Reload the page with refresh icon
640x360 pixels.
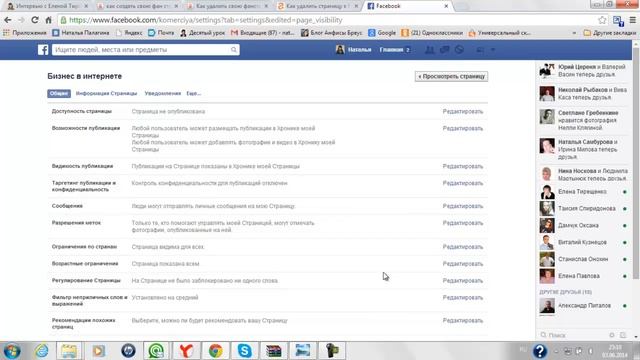coord(35,20)
